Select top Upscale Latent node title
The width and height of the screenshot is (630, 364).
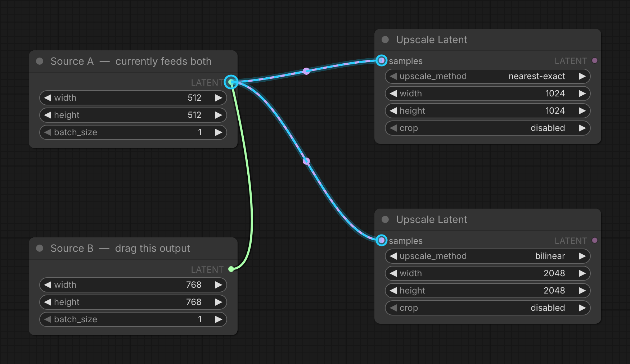432,40
